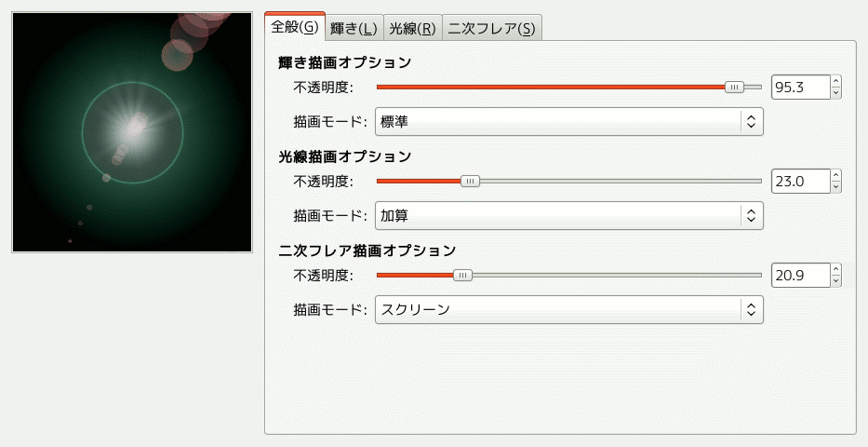The width and height of the screenshot is (868, 447).
Task: Switch to the 全般(G) tab
Action: coord(295,27)
